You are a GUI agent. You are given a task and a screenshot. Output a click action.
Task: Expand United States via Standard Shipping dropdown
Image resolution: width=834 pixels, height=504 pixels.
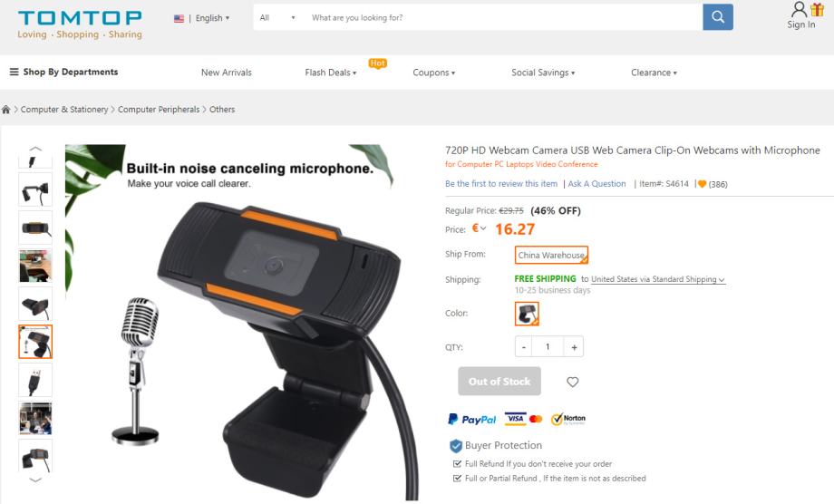point(658,279)
